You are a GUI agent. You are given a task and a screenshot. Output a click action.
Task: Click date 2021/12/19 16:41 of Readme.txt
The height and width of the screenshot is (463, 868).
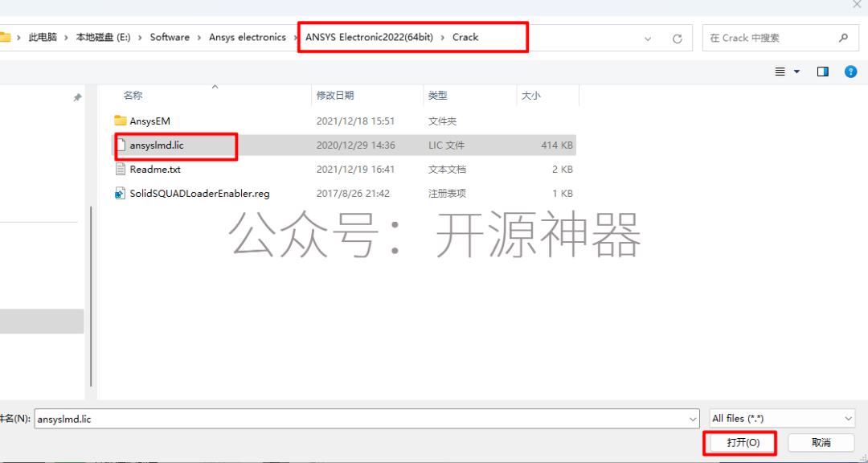click(x=355, y=170)
